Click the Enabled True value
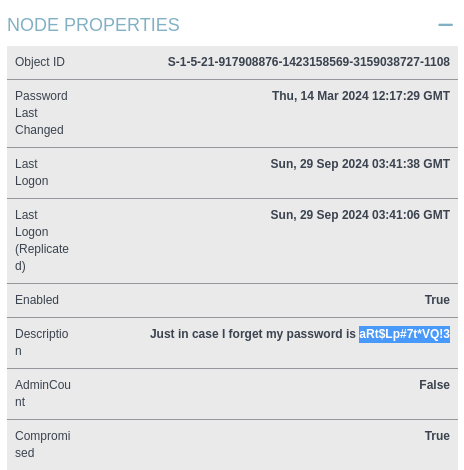This screenshot has height=470, width=464. (x=437, y=300)
